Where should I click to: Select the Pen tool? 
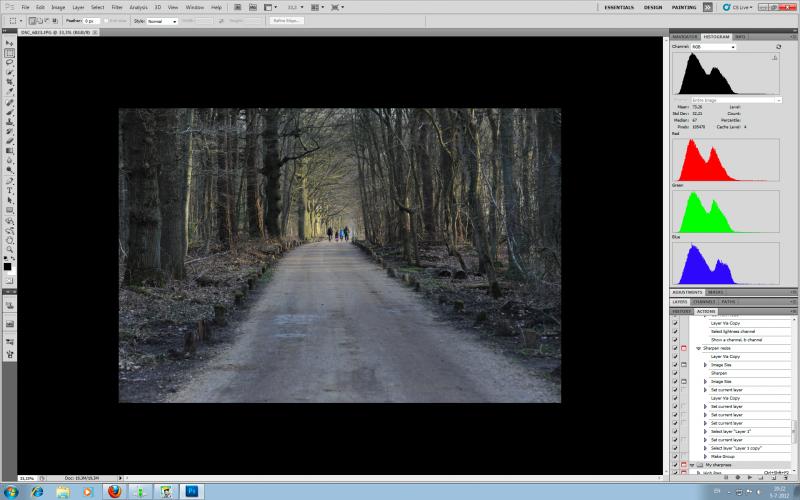(9, 182)
